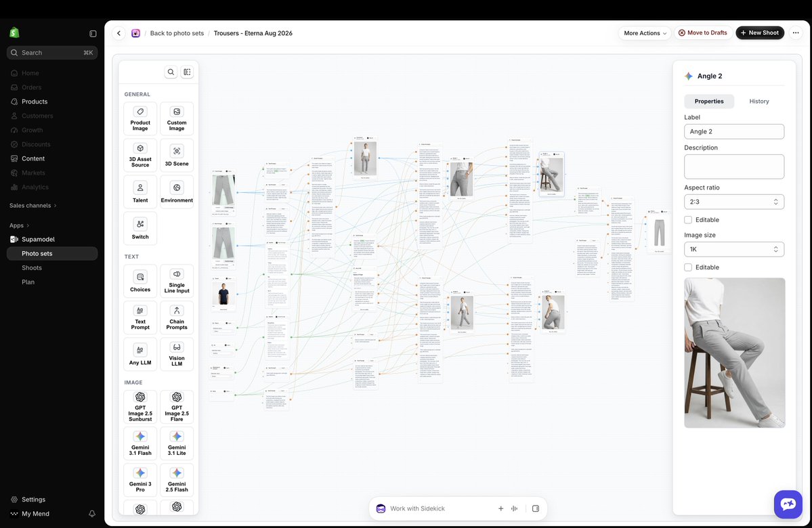Open node search in palette

[x=171, y=72]
